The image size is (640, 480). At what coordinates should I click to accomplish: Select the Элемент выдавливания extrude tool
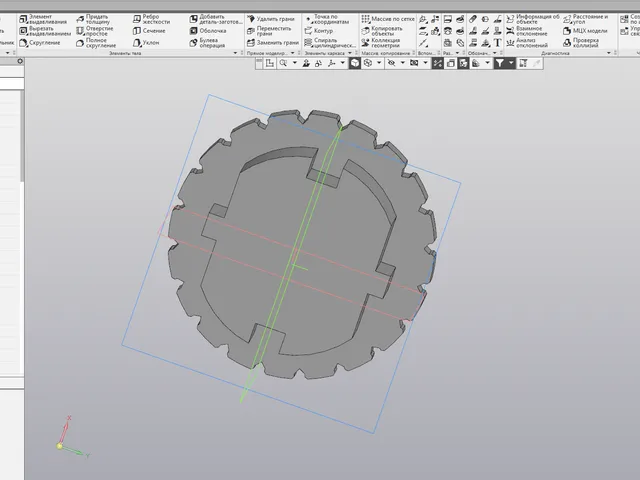pos(43,19)
